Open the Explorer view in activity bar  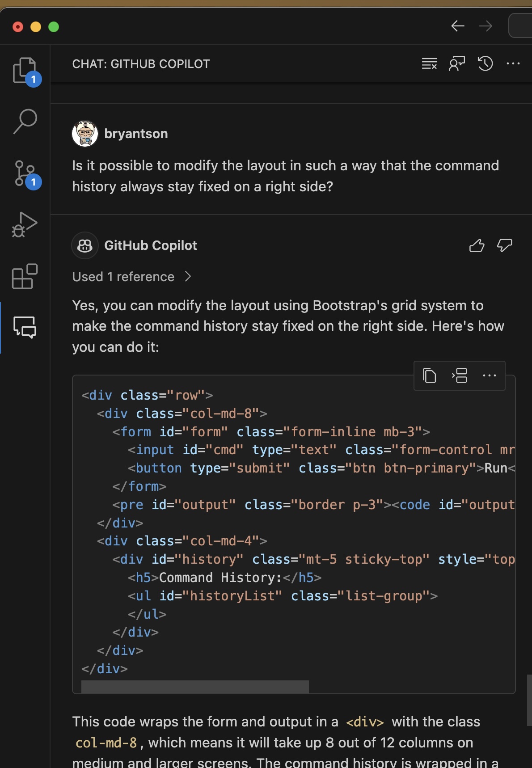coord(25,71)
